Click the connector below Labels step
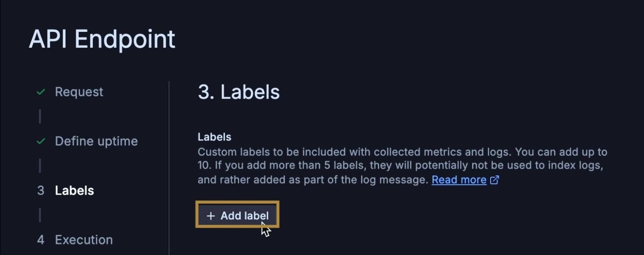 click(40, 215)
